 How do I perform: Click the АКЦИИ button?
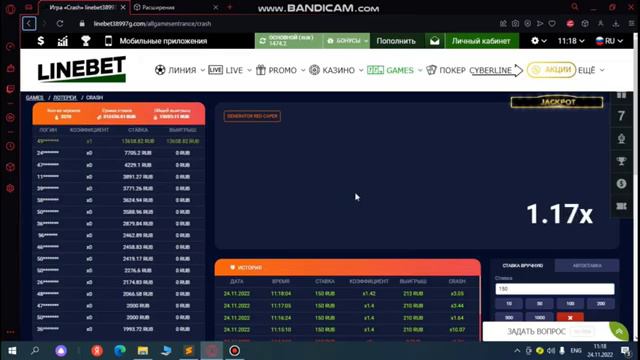[x=551, y=70]
